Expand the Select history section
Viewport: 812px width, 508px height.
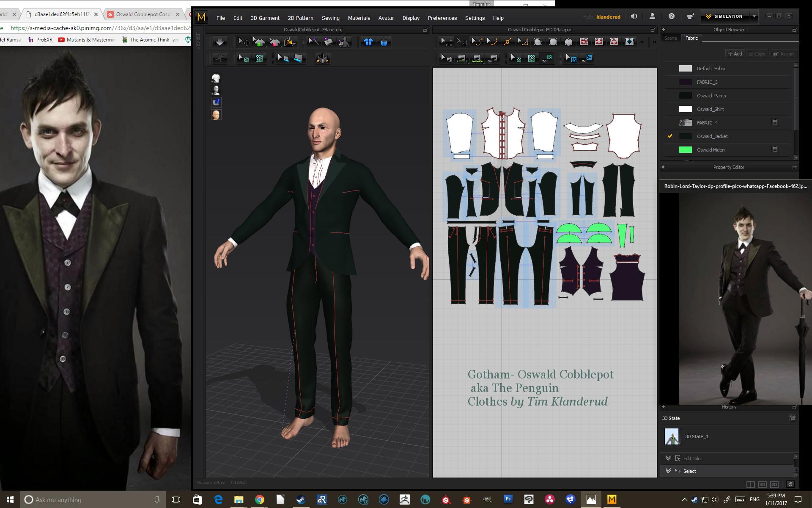[668, 471]
